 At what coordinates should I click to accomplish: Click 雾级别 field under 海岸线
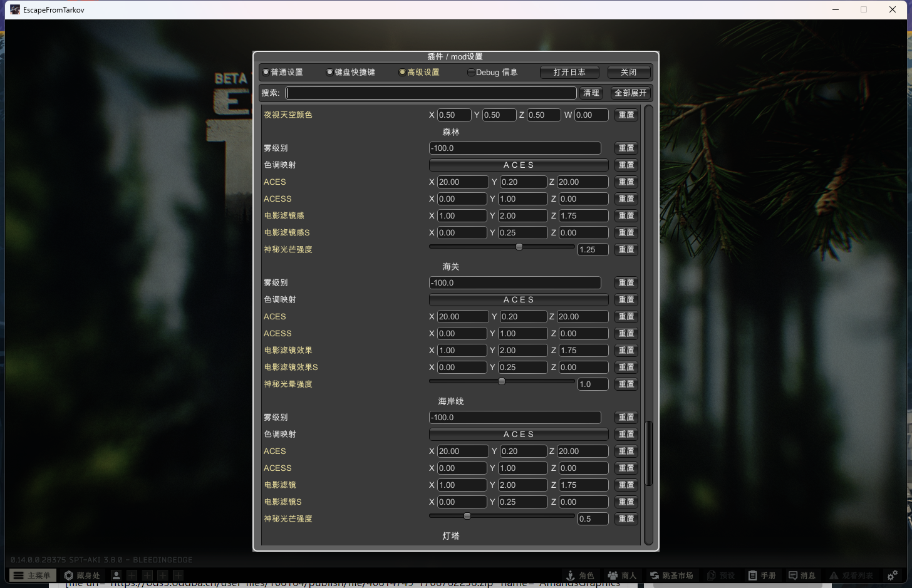(515, 417)
